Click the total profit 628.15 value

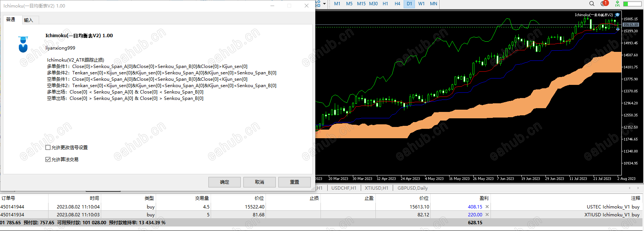(475, 222)
